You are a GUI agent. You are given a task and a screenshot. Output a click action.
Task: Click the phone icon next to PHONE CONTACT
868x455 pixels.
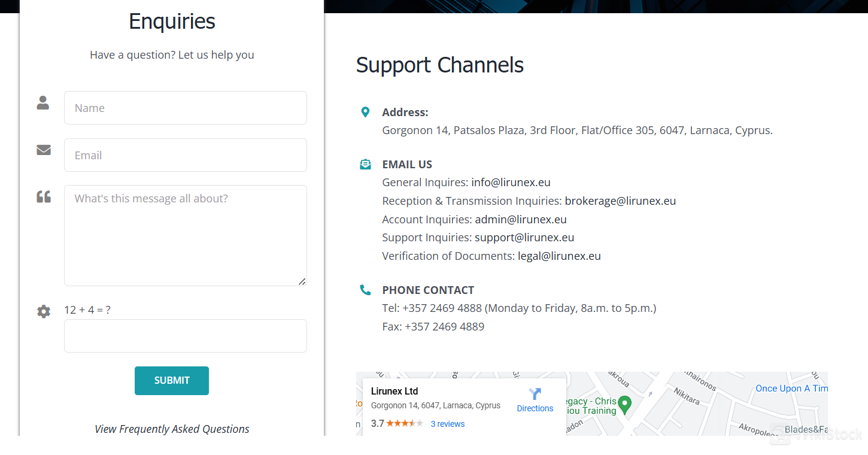(365, 290)
